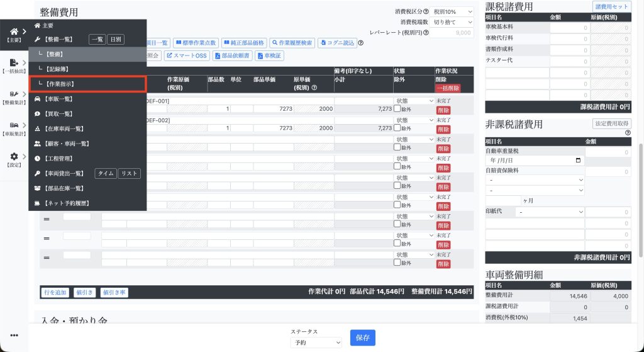Open the calendar picker icon in 年/月/日 field
This screenshot has height=352, width=644.
[579, 161]
